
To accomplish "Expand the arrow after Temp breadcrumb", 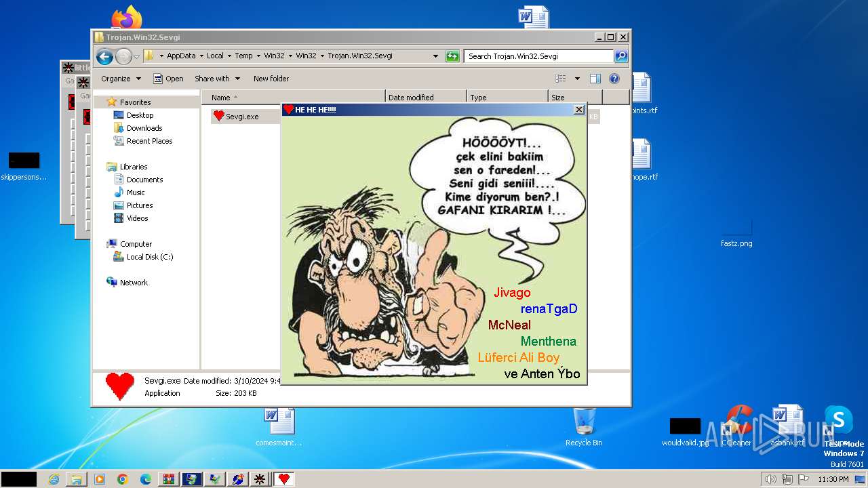I will point(258,56).
